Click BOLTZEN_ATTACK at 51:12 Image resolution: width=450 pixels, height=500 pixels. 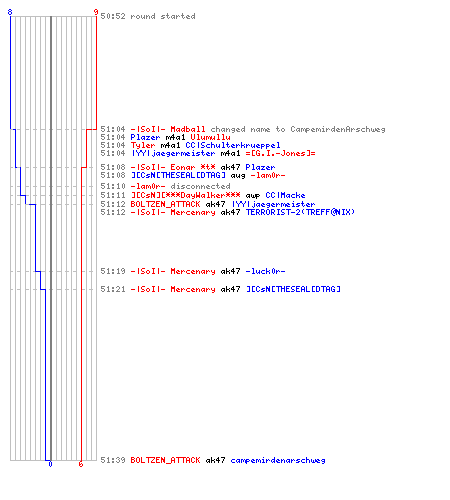(x=165, y=204)
